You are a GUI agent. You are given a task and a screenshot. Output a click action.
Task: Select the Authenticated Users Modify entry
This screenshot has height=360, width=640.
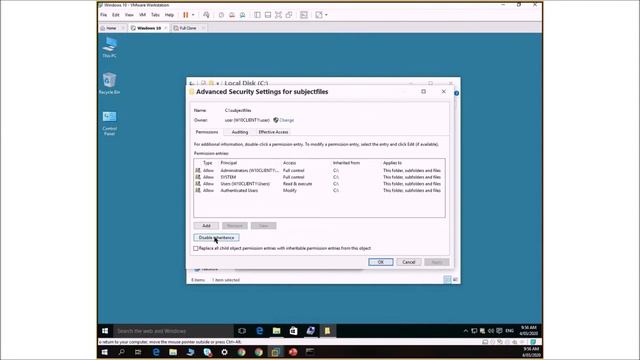tap(319, 190)
